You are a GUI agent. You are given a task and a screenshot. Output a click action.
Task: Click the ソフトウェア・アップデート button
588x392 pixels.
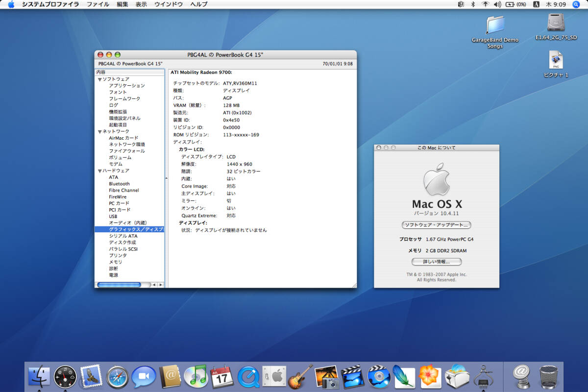pyautogui.click(x=436, y=225)
